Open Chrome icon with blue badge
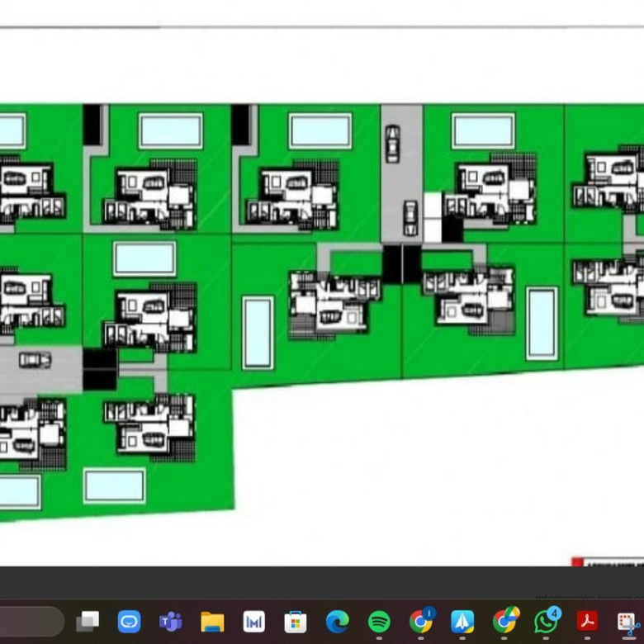The width and height of the screenshot is (644, 644). pyautogui.click(x=421, y=621)
